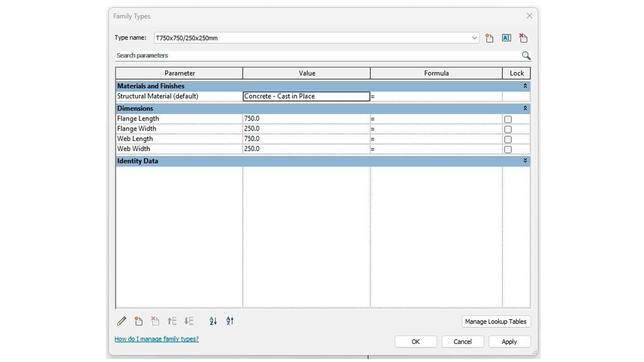Enable lock checkbox for Web Width

pos(508,149)
